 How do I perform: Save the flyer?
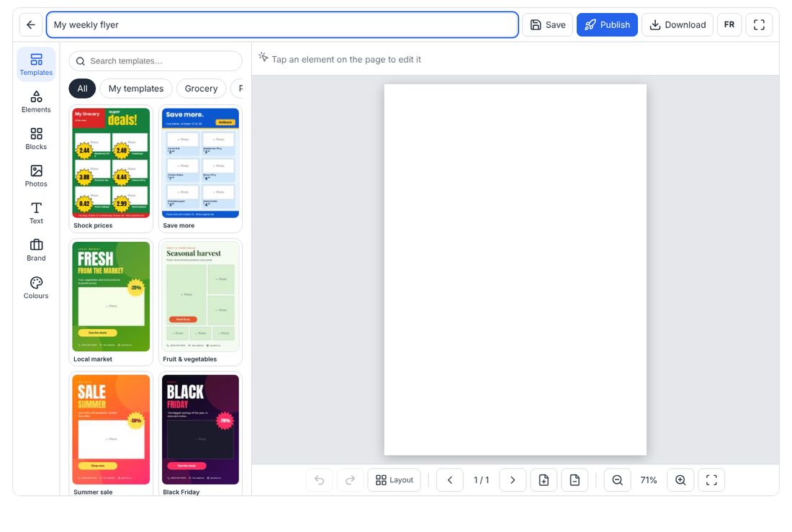(547, 24)
